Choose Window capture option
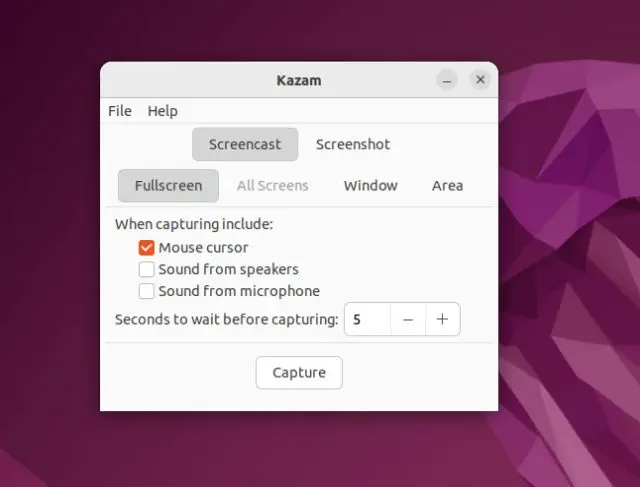This screenshot has width=640, height=487. [x=370, y=186]
